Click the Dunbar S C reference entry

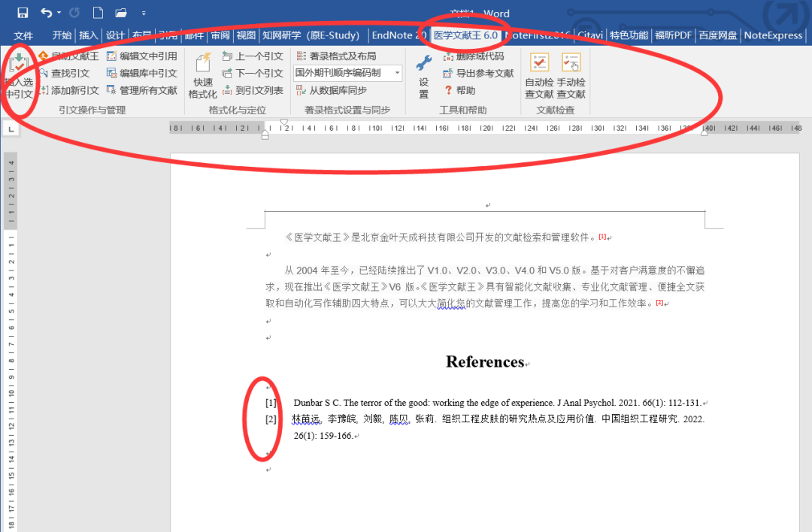(497, 403)
